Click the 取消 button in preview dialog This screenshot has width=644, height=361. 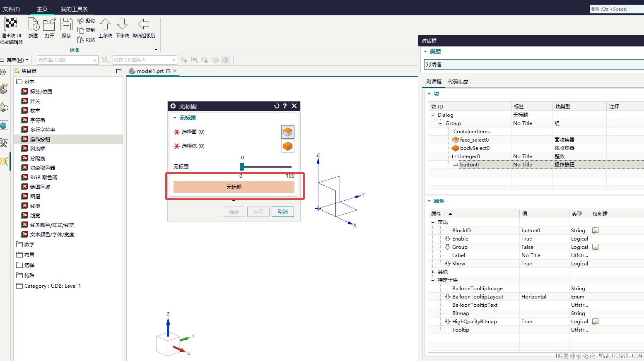pos(283,212)
